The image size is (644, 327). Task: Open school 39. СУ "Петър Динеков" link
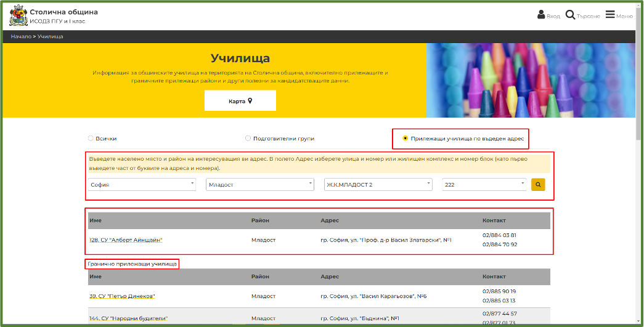click(x=122, y=296)
